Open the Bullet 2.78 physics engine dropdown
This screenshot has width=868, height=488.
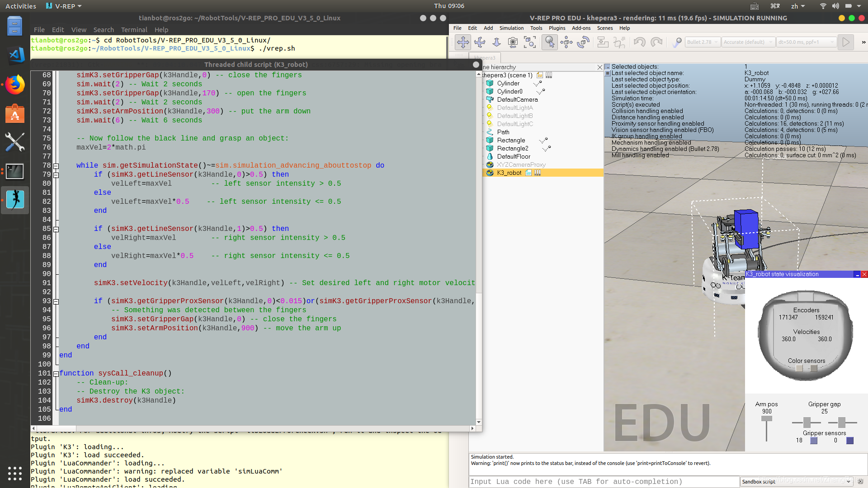(x=702, y=42)
